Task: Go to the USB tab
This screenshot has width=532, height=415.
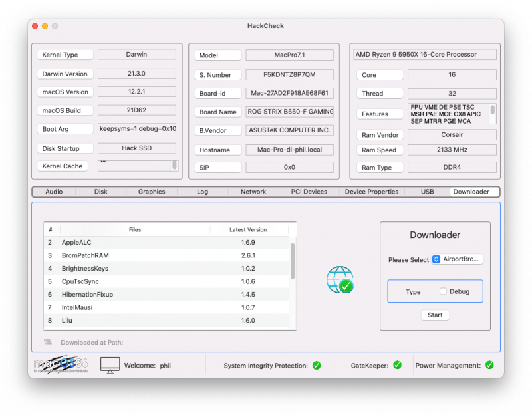Action: tap(428, 192)
